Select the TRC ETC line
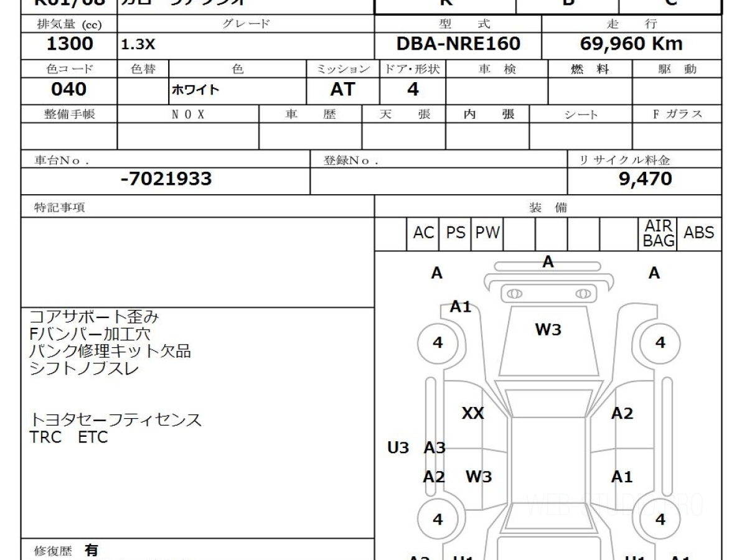 click(x=68, y=437)
